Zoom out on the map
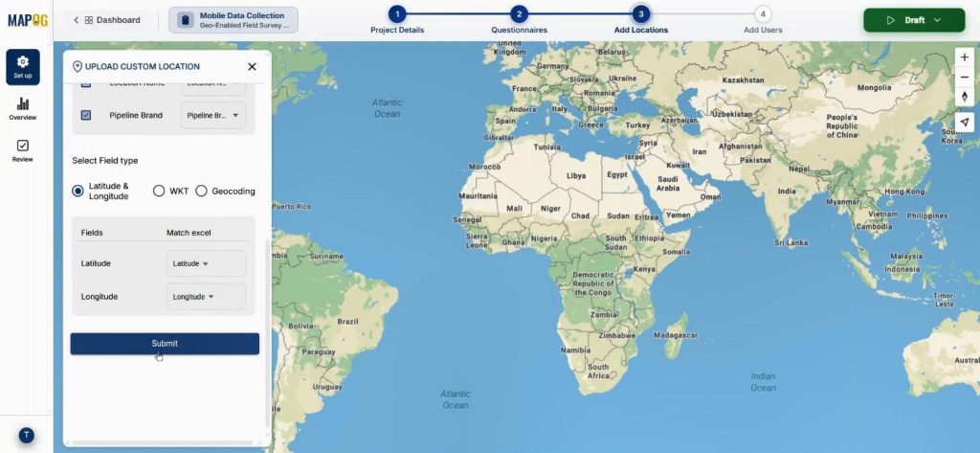Image resolution: width=980 pixels, height=453 pixels. (965, 77)
